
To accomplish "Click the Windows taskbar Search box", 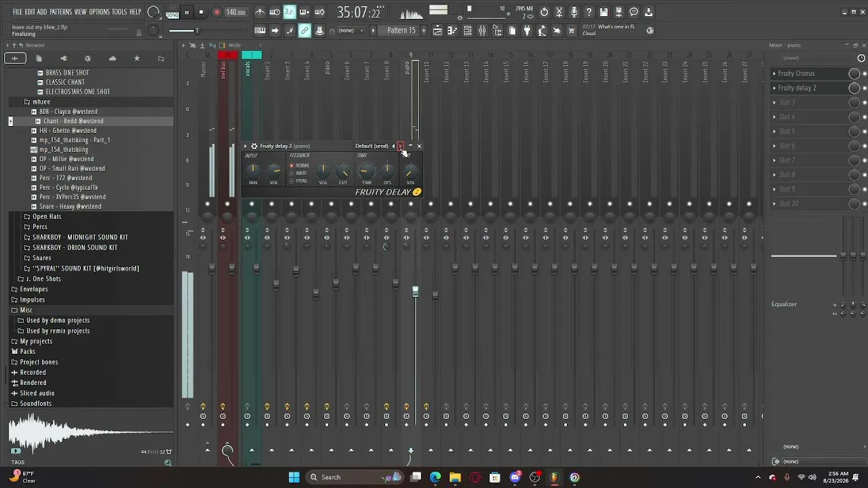I will click(356, 477).
